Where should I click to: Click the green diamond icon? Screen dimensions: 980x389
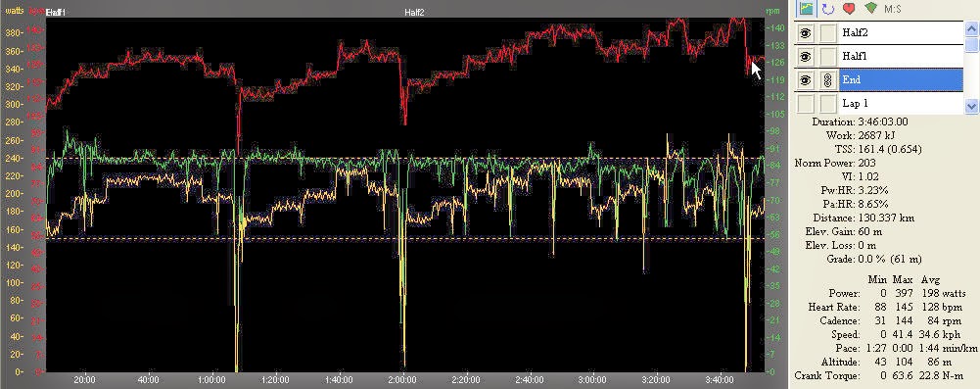[870, 8]
